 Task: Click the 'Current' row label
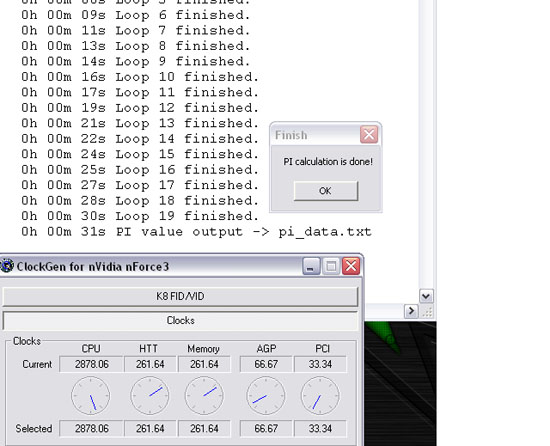tap(37, 364)
